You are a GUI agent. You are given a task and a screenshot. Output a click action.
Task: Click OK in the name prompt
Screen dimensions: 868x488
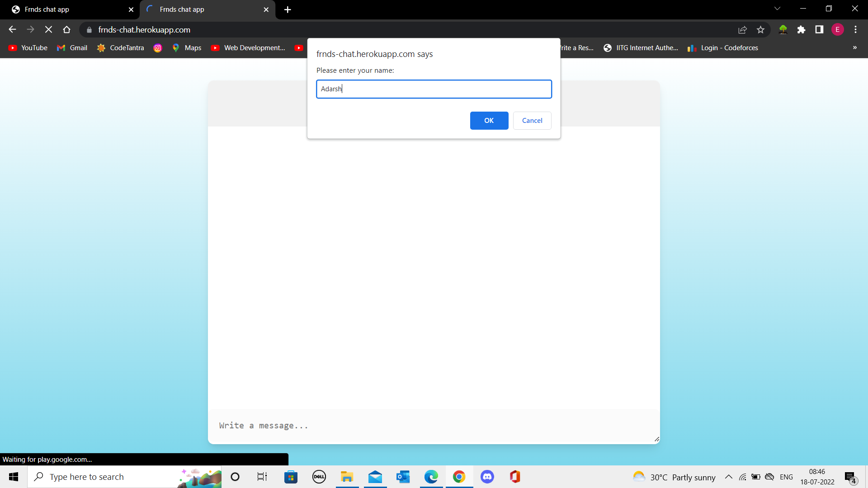click(x=489, y=121)
